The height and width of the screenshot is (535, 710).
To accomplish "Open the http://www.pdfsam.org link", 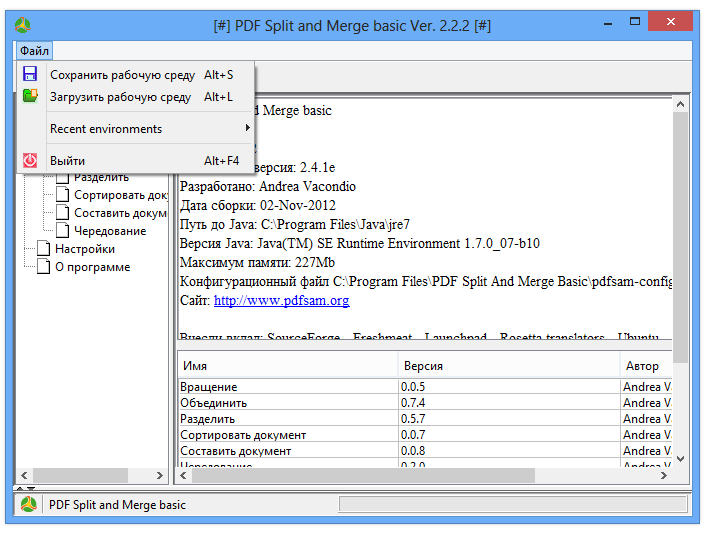I will (x=281, y=301).
